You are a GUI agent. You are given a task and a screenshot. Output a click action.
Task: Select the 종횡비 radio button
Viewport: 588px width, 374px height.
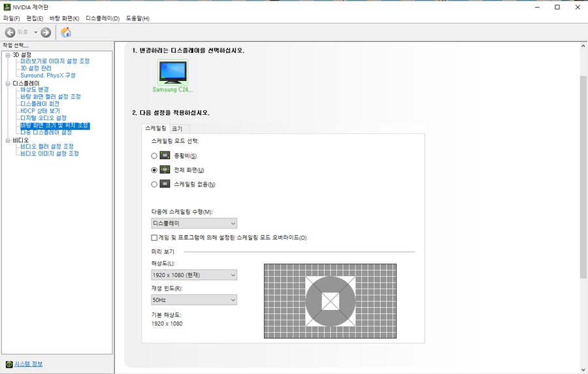click(154, 156)
